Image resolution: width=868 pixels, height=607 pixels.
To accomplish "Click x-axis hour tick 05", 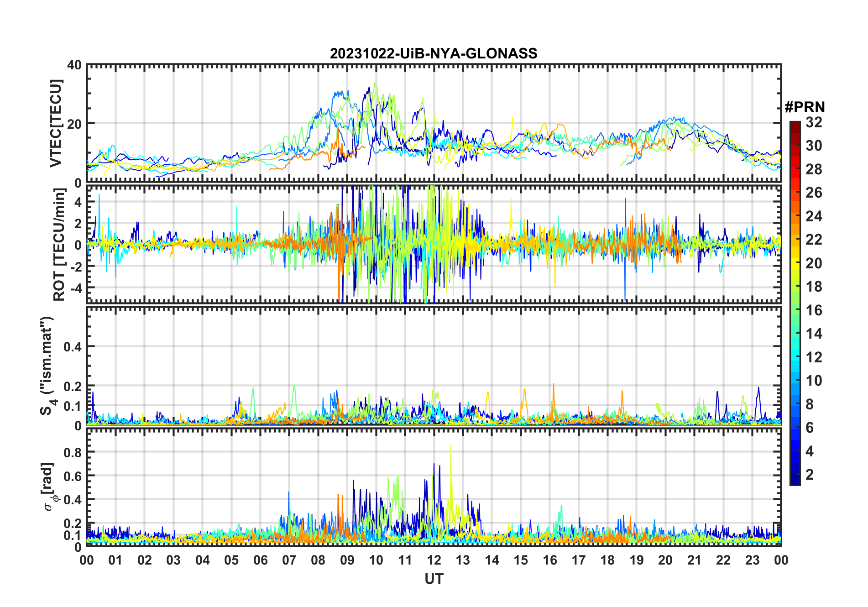I will click(231, 560).
